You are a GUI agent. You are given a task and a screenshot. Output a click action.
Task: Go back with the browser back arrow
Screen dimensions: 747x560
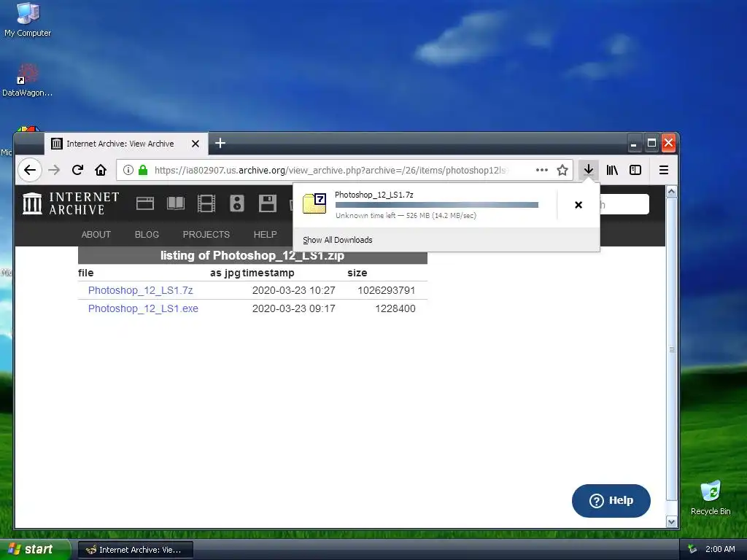click(x=30, y=170)
